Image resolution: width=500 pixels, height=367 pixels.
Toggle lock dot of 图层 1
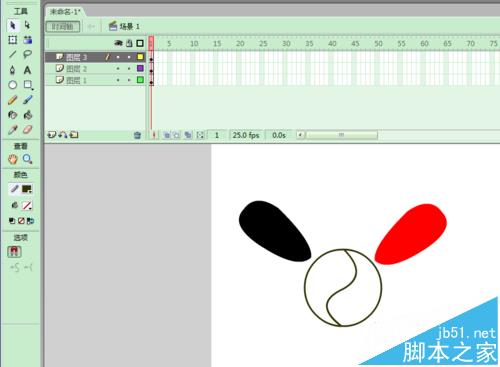[x=129, y=80]
